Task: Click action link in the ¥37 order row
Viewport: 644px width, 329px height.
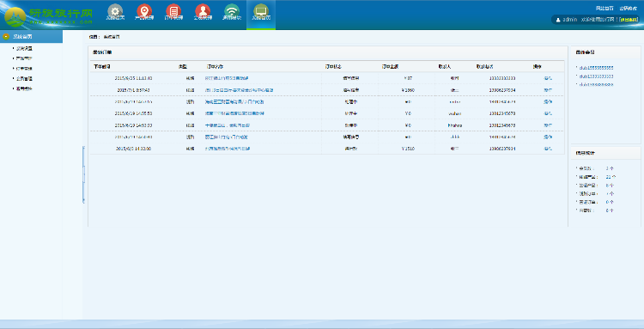Action: tap(548, 78)
